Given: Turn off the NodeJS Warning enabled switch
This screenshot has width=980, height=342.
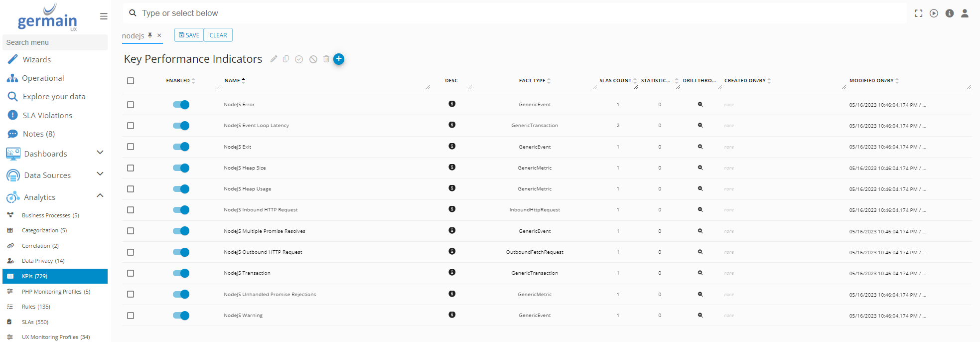Looking at the screenshot, I should pos(181,316).
